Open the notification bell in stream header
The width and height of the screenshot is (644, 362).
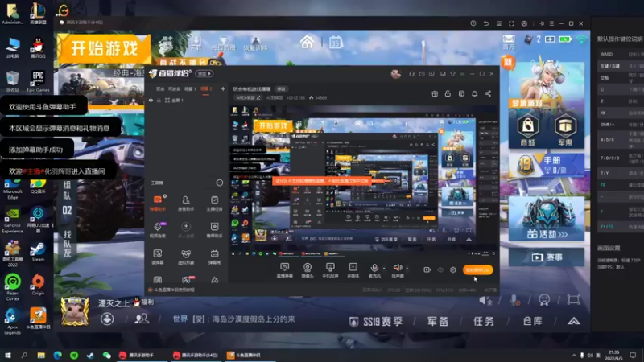(x=474, y=93)
